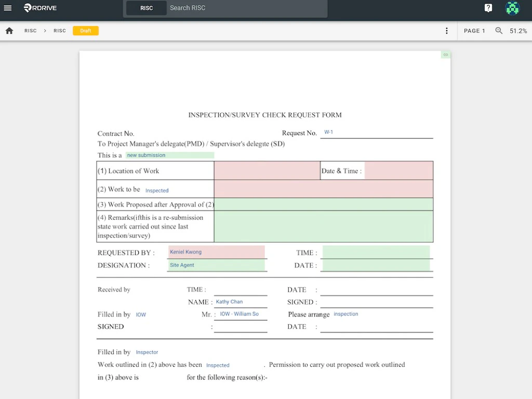Open the help question mark icon
Screen dimensions: 532x399
point(488,8)
